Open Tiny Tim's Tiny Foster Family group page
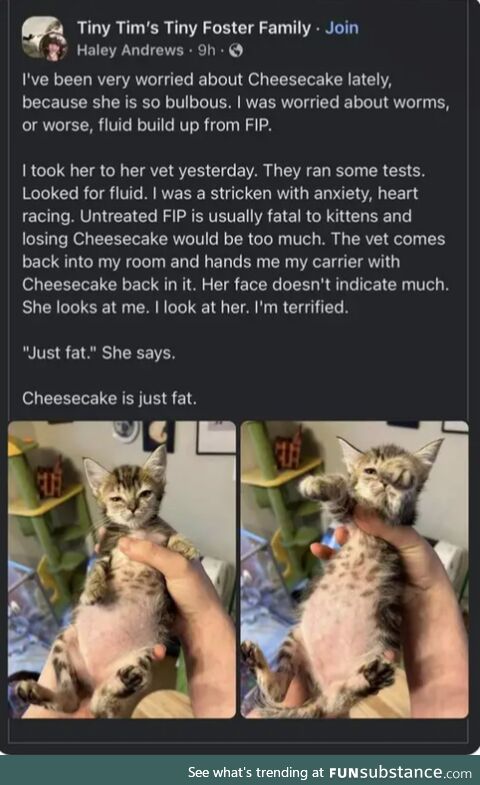This screenshot has height=785, width=480. click(194, 28)
